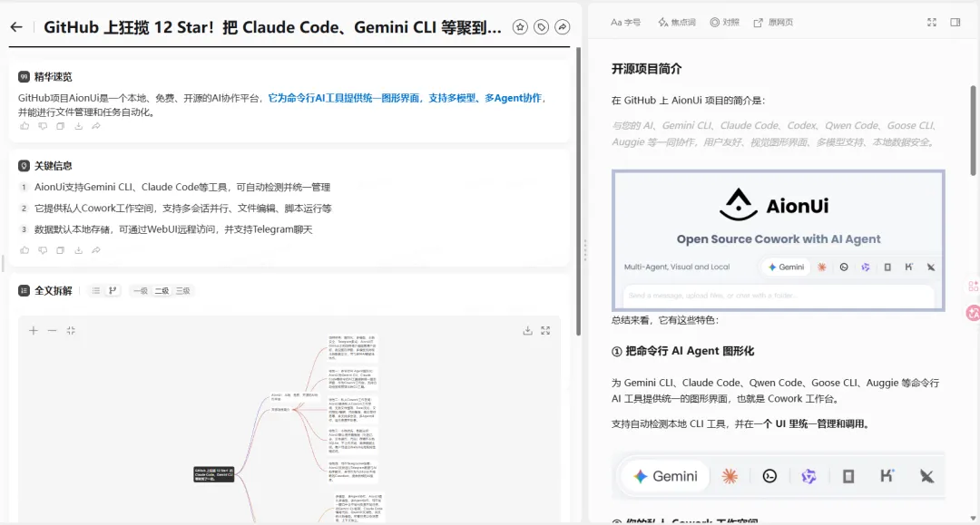Image resolution: width=980 pixels, height=525 pixels.
Task: Click the 开源项目简介 heading
Action: click(646, 69)
